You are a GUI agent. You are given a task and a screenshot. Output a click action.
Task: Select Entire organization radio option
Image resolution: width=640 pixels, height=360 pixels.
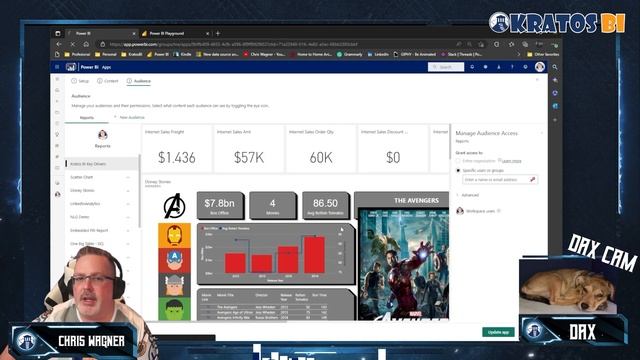458,161
